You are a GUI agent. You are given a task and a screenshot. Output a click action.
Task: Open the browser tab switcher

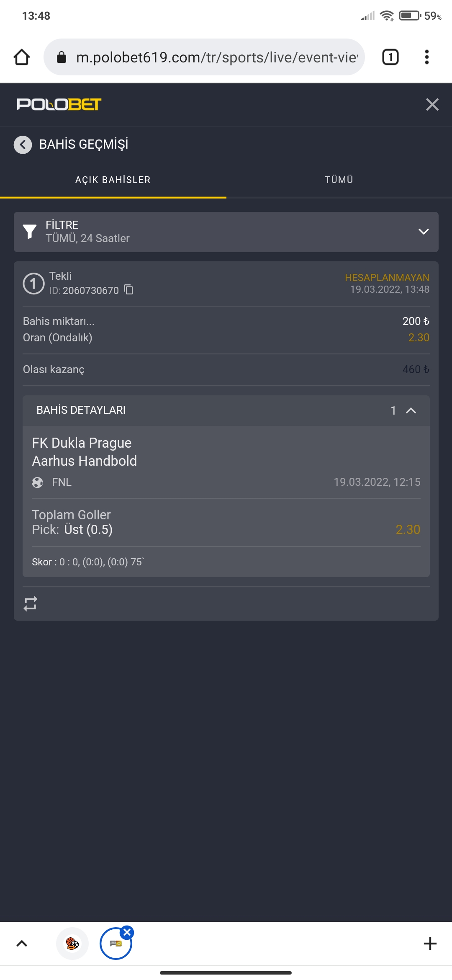390,57
